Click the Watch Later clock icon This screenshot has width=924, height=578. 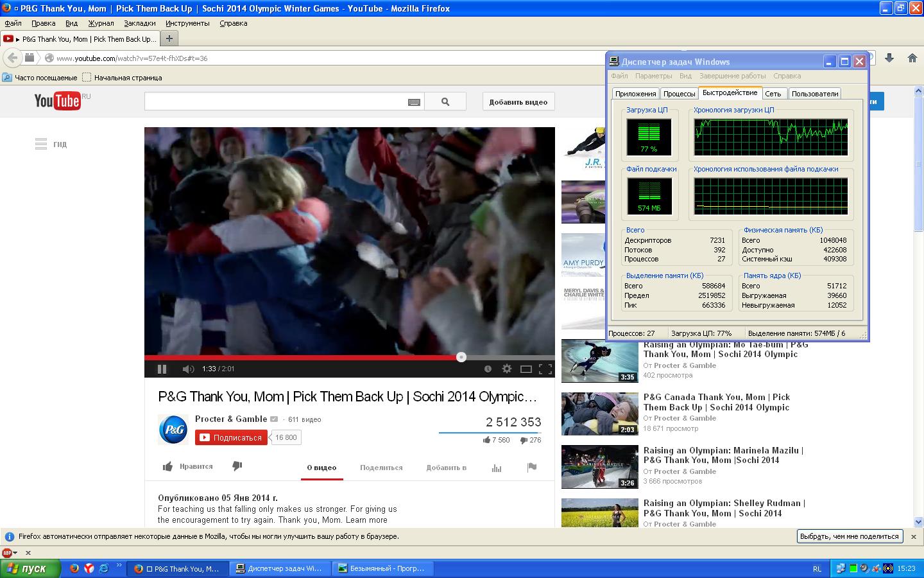point(488,369)
